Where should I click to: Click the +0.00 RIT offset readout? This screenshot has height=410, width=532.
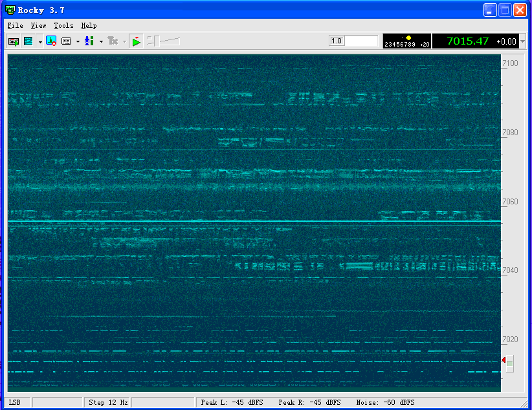506,41
